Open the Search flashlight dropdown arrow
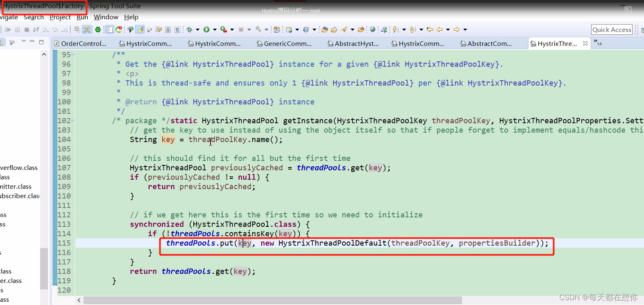Screen dimensions: 644x305 352,29
